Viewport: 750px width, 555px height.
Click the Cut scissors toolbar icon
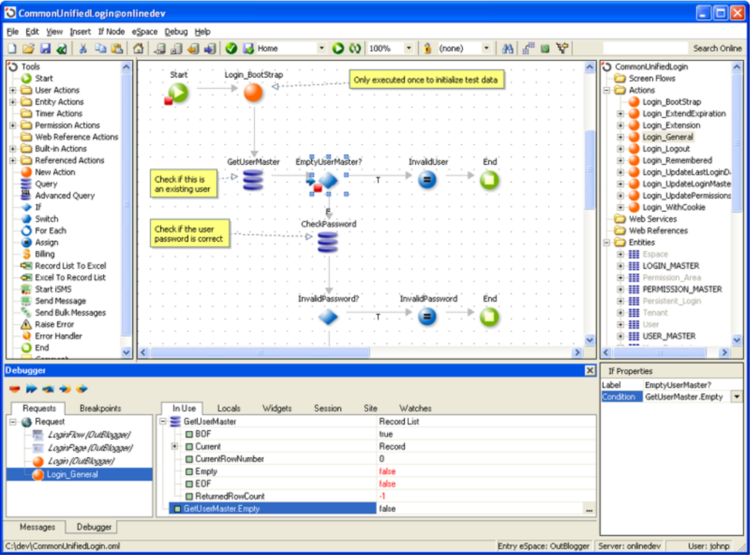pos(83,48)
